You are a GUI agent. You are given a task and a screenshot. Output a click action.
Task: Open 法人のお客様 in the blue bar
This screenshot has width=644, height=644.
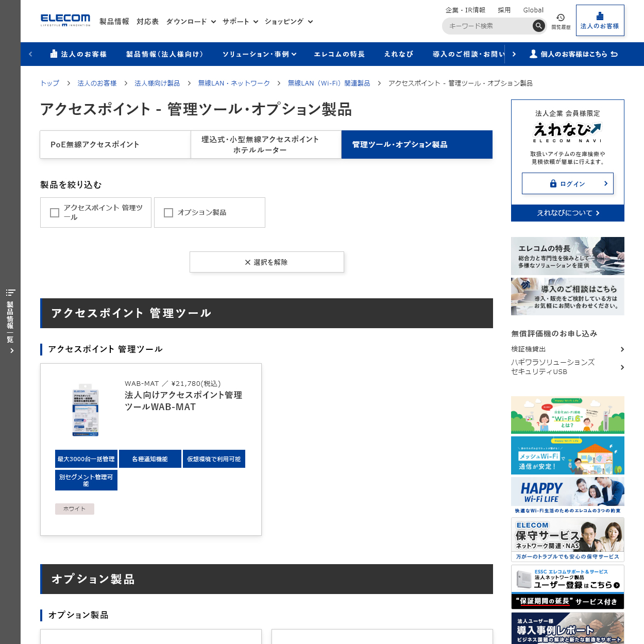pos(78,54)
